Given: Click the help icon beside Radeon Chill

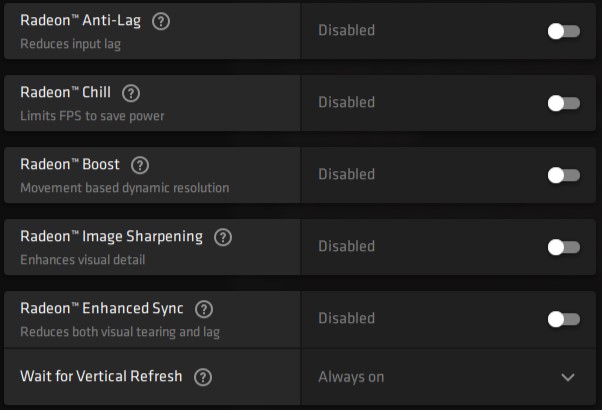Looking at the screenshot, I should [131, 93].
